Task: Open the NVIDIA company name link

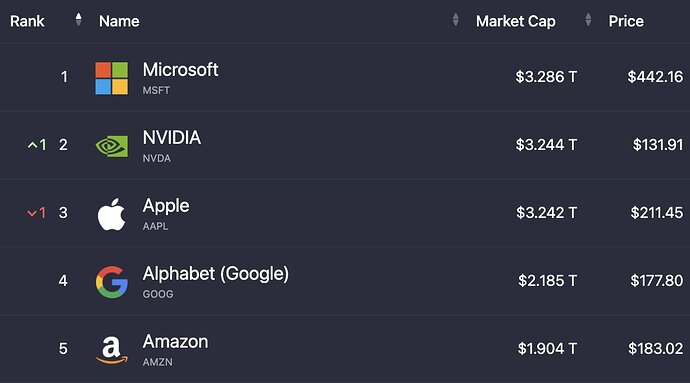Action: click(x=172, y=138)
